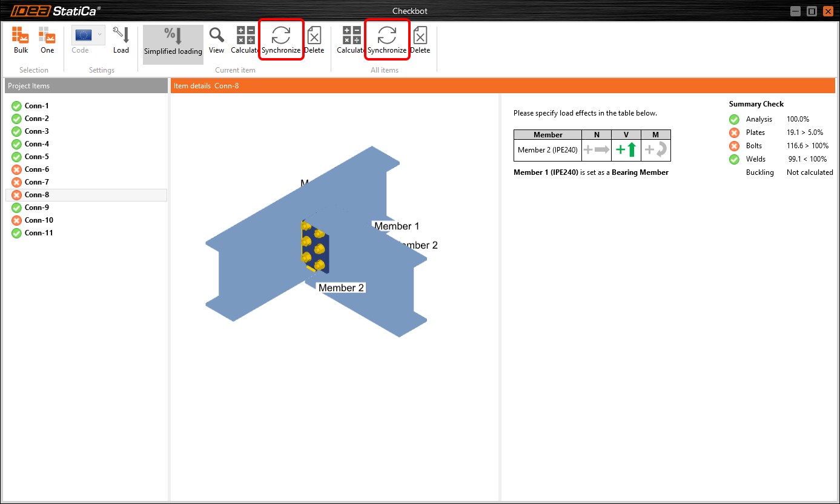Calculate all items
Screen dimensions: 840x504
pos(351,40)
